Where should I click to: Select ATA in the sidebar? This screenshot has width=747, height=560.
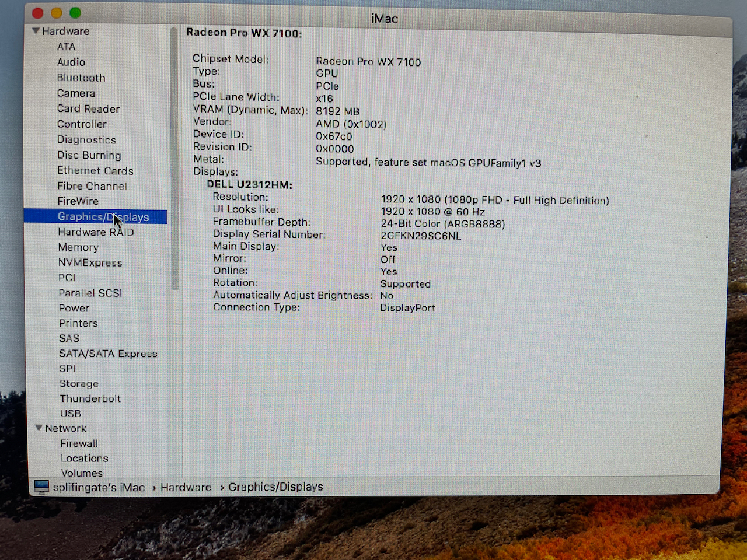(66, 47)
